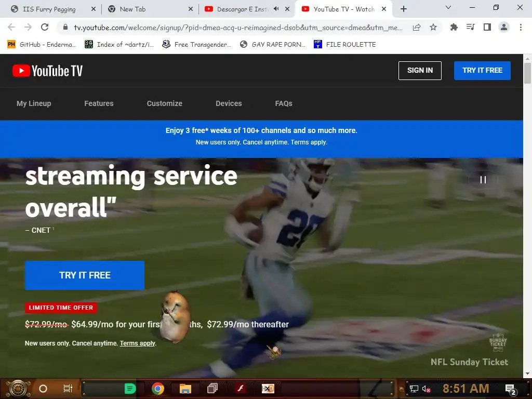
Task: Click the header TRY IT FREE button
Action: (x=482, y=71)
